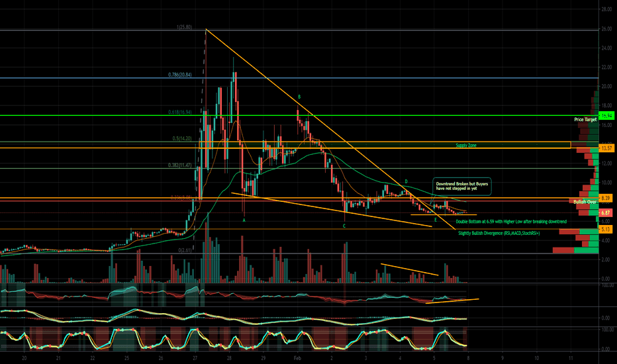
Task: Click the 18.00 price scale value
Action: pyautogui.click(x=606, y=106)
